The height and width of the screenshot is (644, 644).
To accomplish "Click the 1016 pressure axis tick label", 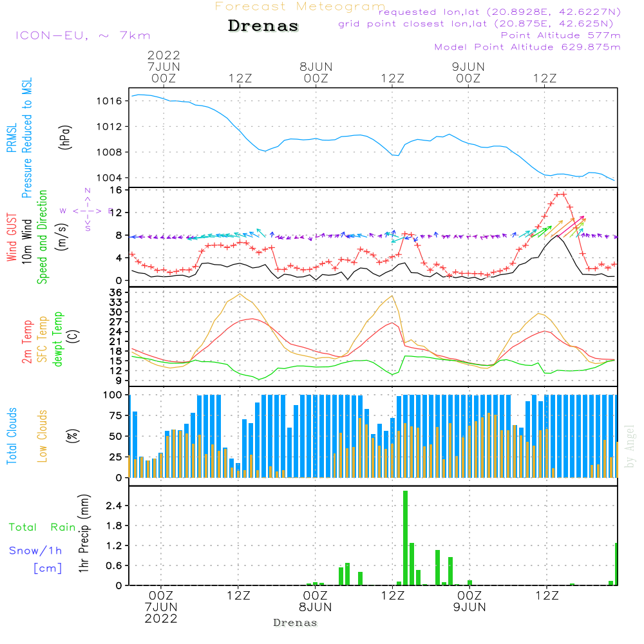I will (x=109, y=101).
